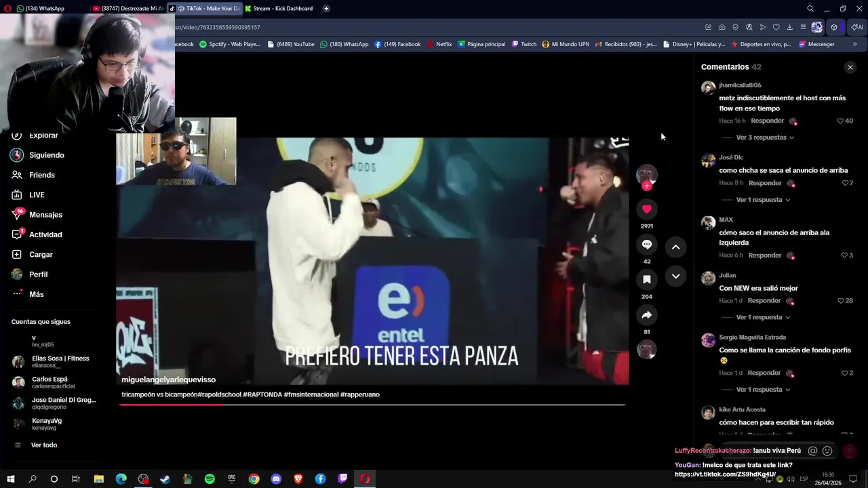Reply to Julian with Responder

coord(765,301)
